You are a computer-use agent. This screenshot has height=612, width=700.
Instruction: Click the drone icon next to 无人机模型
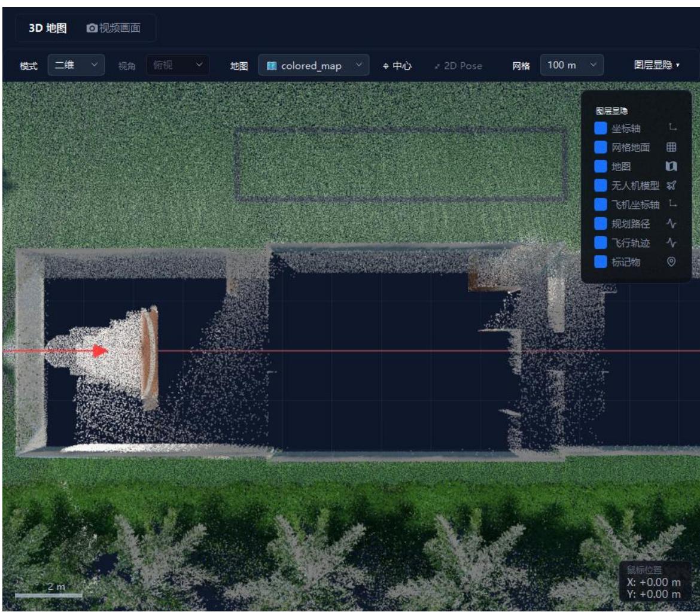671,185
